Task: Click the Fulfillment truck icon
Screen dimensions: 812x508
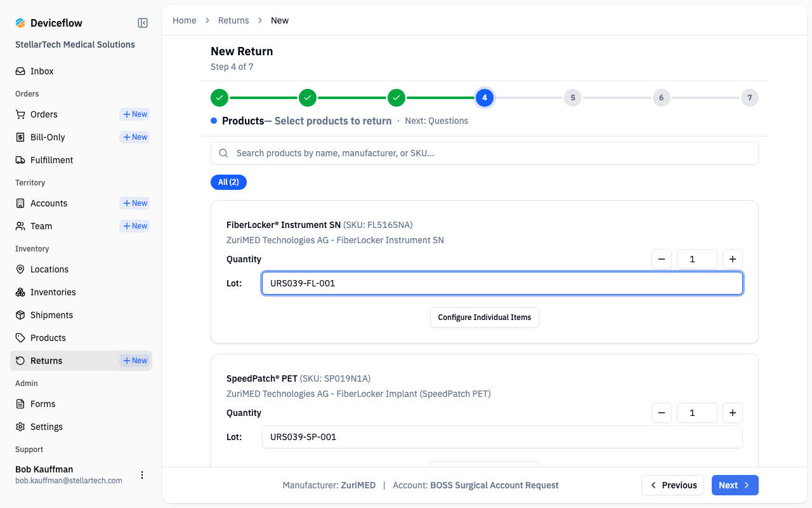Action: click(20, 160)
